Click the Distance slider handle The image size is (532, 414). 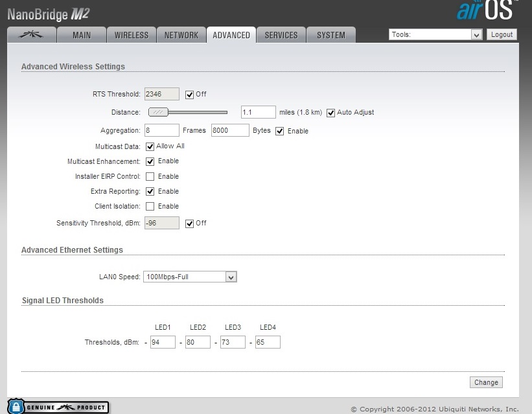pos(159,112)
